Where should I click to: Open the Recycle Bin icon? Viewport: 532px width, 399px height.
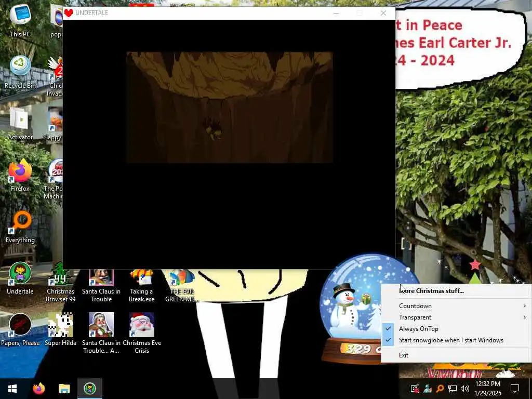tap(20, 72)
